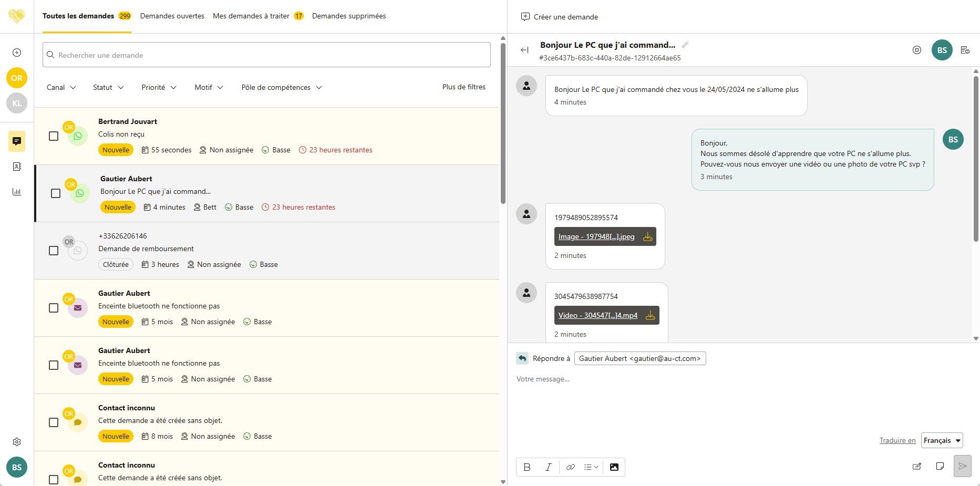
Task: Select Bertrand Jouvart ticket checkbox
Action: 54,136
